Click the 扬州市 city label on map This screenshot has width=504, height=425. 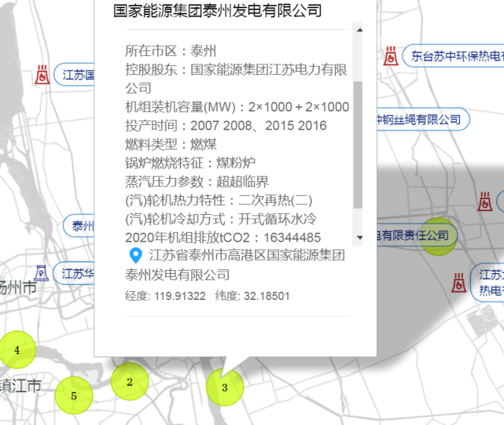(17, 287)
